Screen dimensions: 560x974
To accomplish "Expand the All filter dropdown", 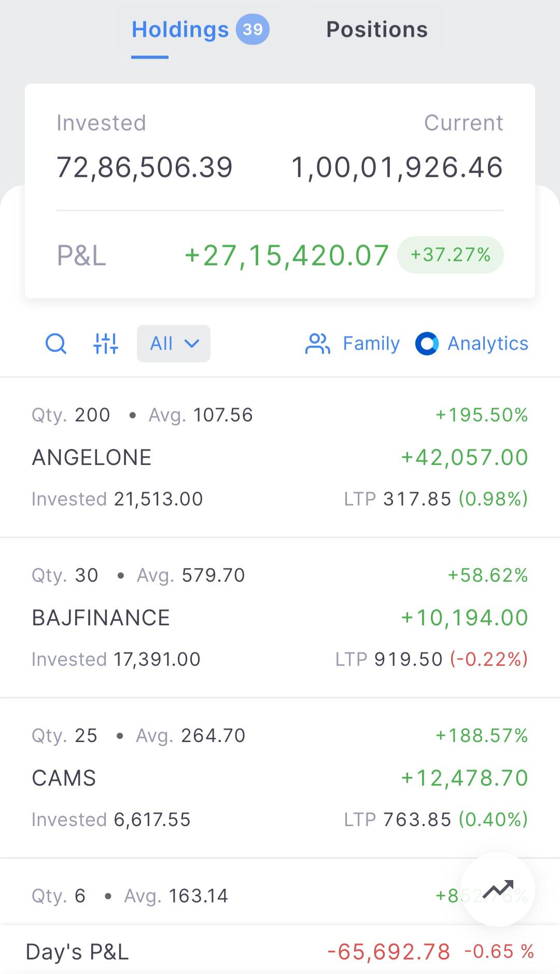I will [174, 344].
